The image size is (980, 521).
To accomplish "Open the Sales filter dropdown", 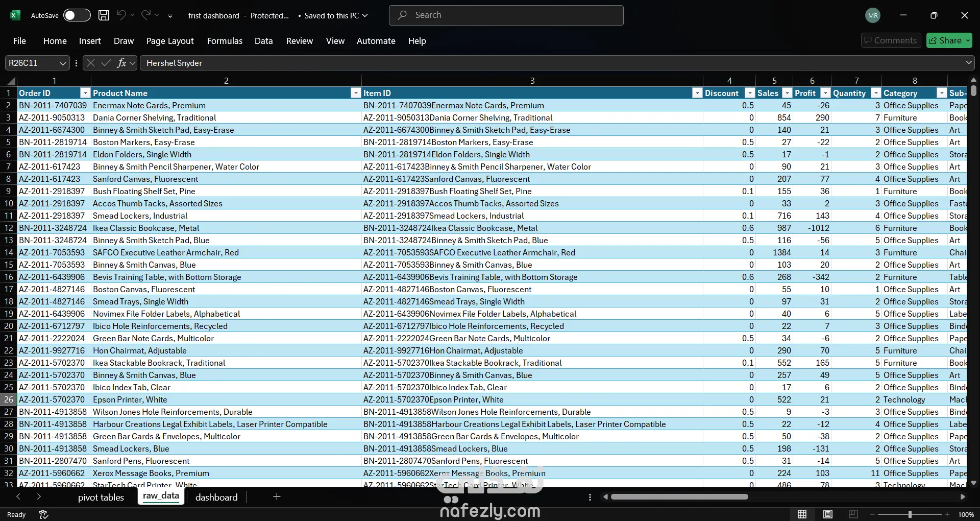I will (787, 93).
